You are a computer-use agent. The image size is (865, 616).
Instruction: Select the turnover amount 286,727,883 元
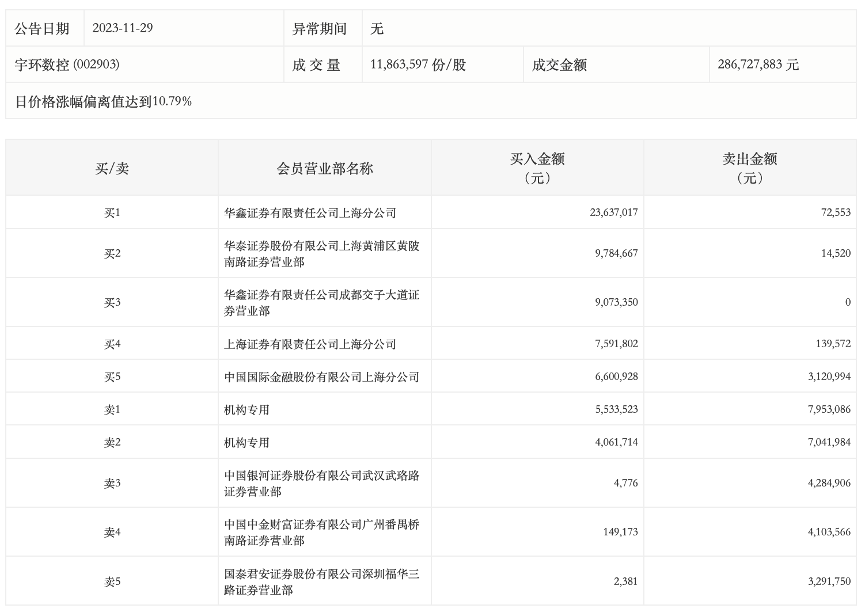click(758, 64)
